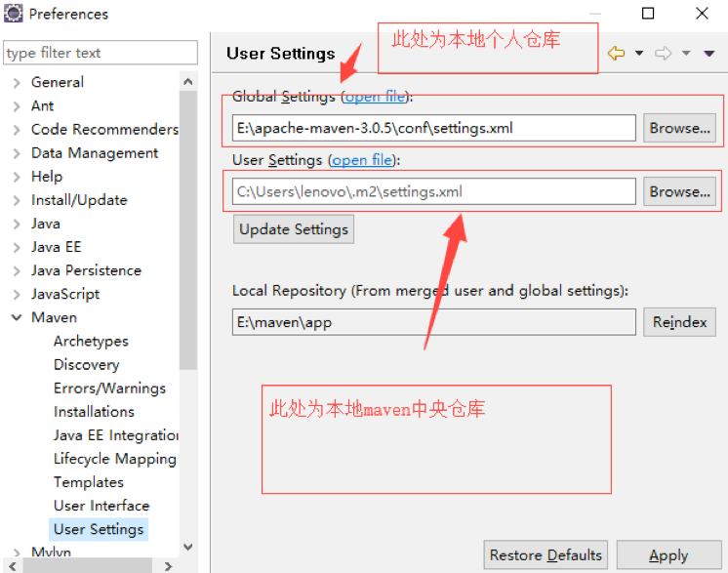Click the tree scroll up arrow
This screenshot has height=573, width=728.
pos(188,82)
